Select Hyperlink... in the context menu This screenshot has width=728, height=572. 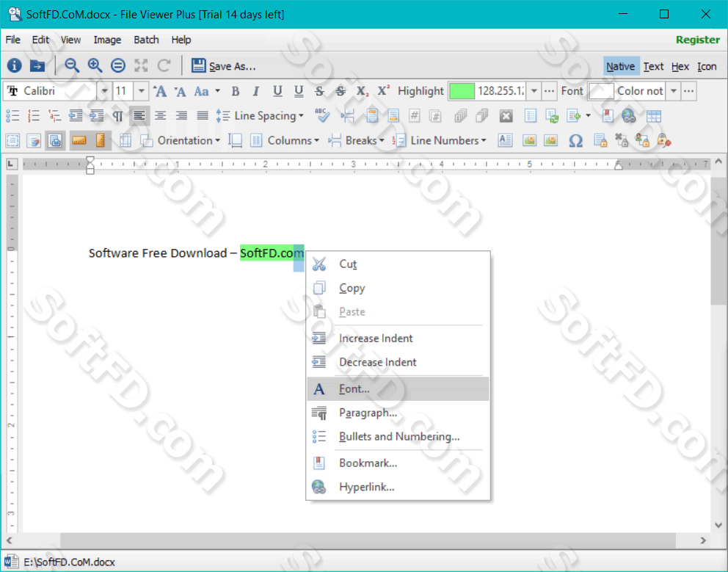pos(398,487)
